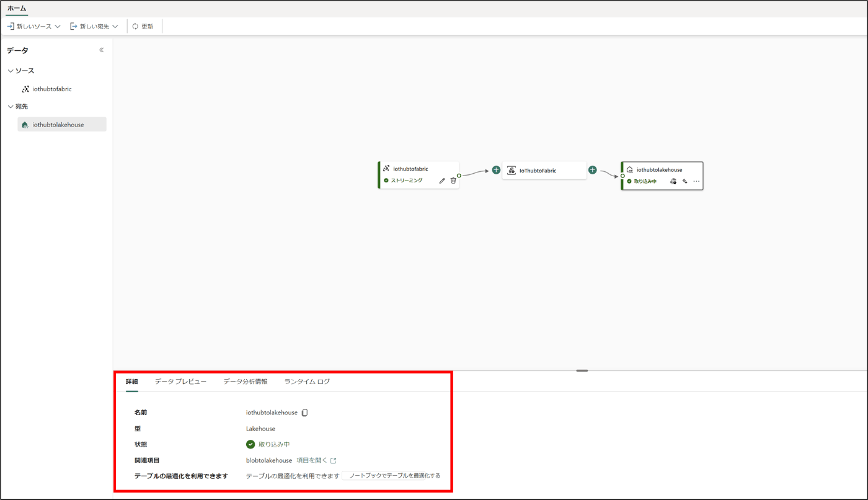Open the 新しい宛先 dropdown
Viewport: 868px width, 500px height.
[x=94, y=27]
